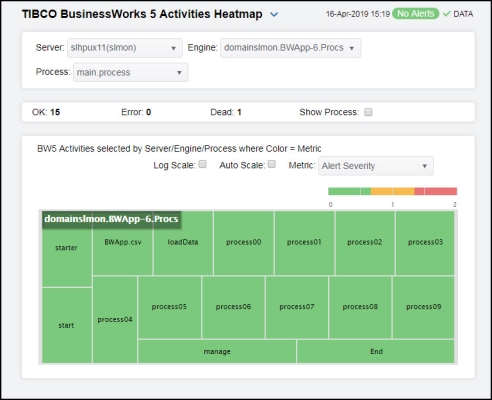Click the DATA status checkmark icon
Viewport: 492px width, 400px height.
click(x=446, y=14)
